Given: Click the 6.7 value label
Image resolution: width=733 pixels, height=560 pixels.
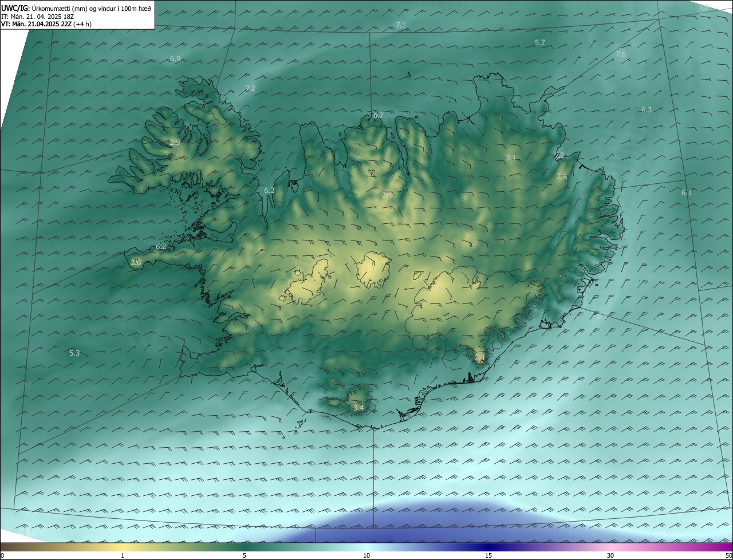Looking at the screenshot, I should click(379, 116).
